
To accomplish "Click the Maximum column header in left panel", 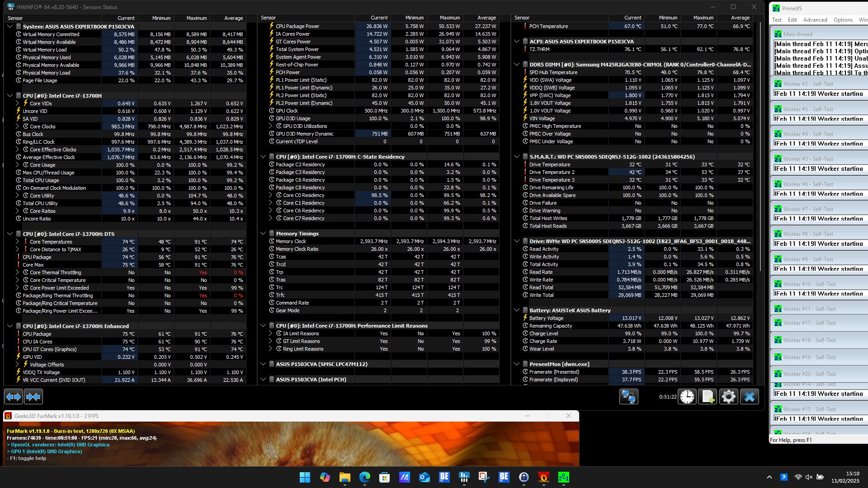I will pyautogui.click(x=196, y=18).
